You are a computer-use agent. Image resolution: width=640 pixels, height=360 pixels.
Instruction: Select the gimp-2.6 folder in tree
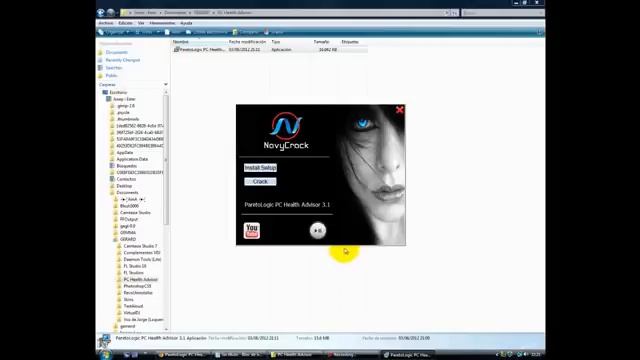tap(125, 106)
